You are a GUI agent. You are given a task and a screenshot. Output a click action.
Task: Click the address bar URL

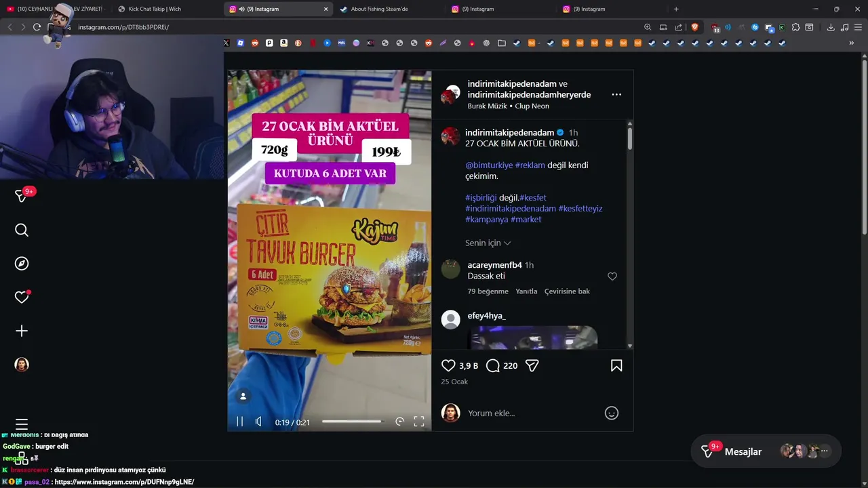[x=123, y=27]
